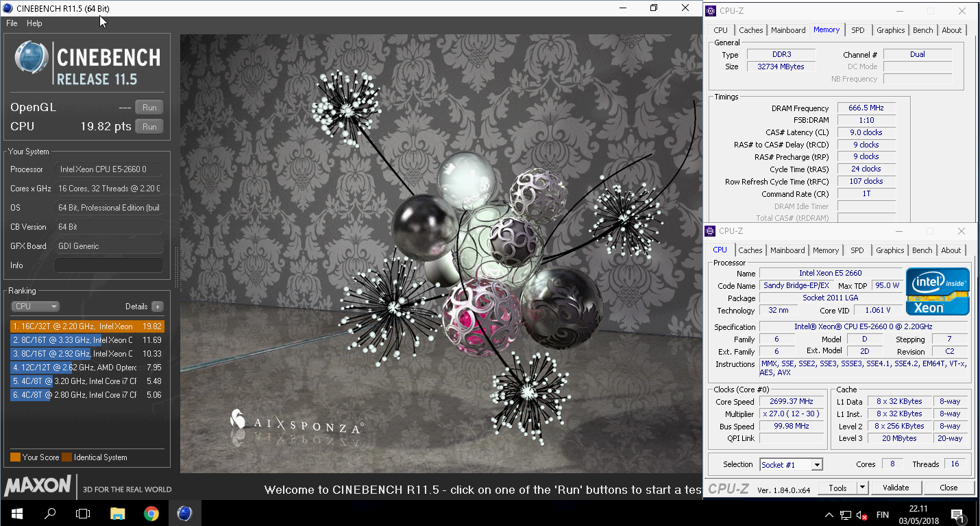
Task: Open Task View on taskbar
Action: point(83,513)
